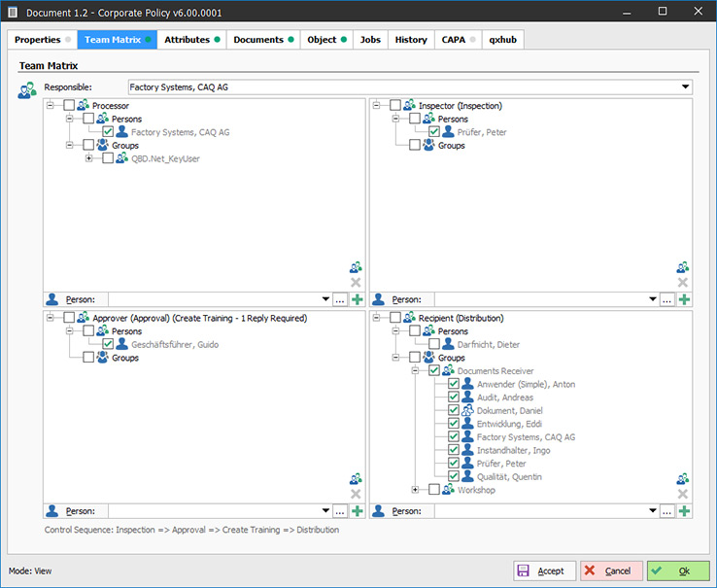Click green plus to add Recipient person

click(684, 511)
